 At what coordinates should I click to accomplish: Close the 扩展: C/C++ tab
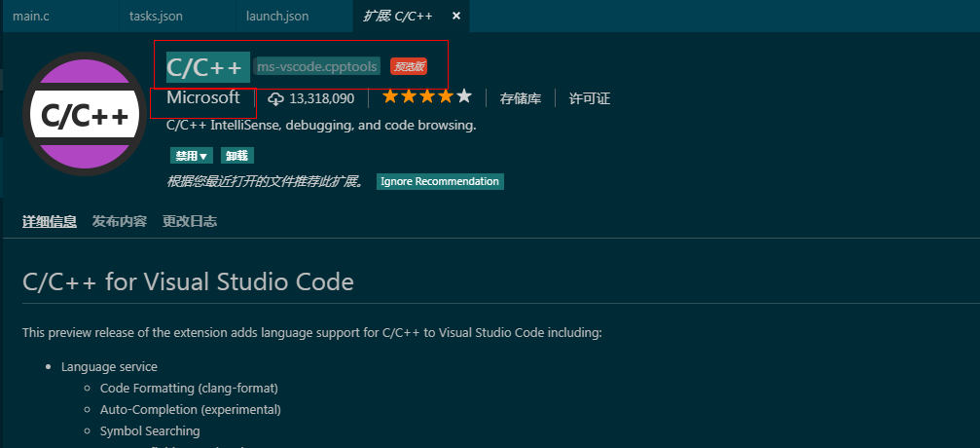456,17
